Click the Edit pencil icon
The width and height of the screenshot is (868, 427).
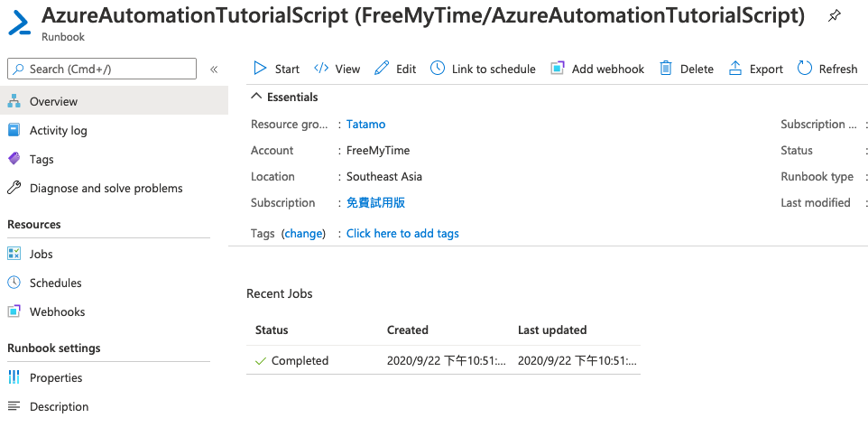[382, 69]
